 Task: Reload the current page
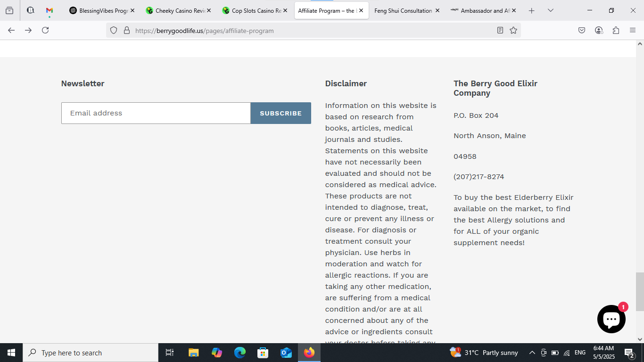click(45, 30)
